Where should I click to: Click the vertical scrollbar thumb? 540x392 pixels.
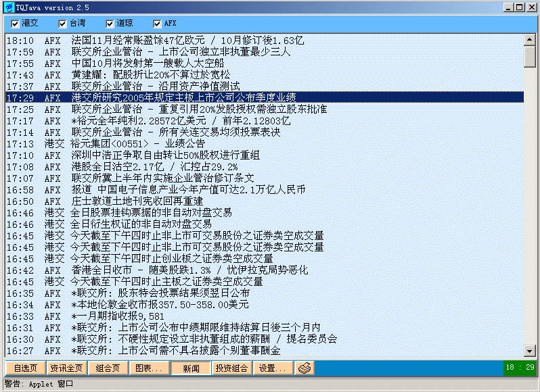coord(530,57)
